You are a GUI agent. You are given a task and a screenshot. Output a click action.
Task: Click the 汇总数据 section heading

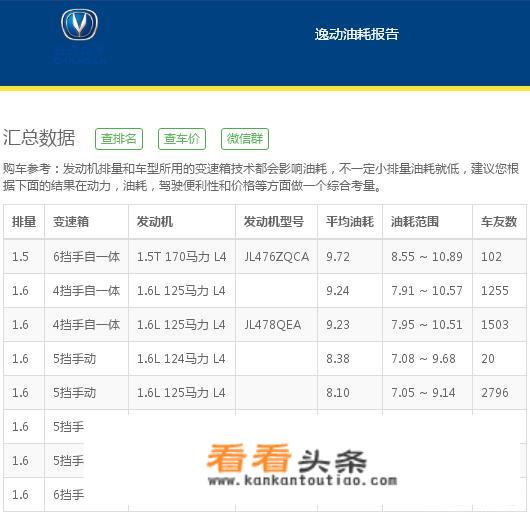tap(39, 138)
